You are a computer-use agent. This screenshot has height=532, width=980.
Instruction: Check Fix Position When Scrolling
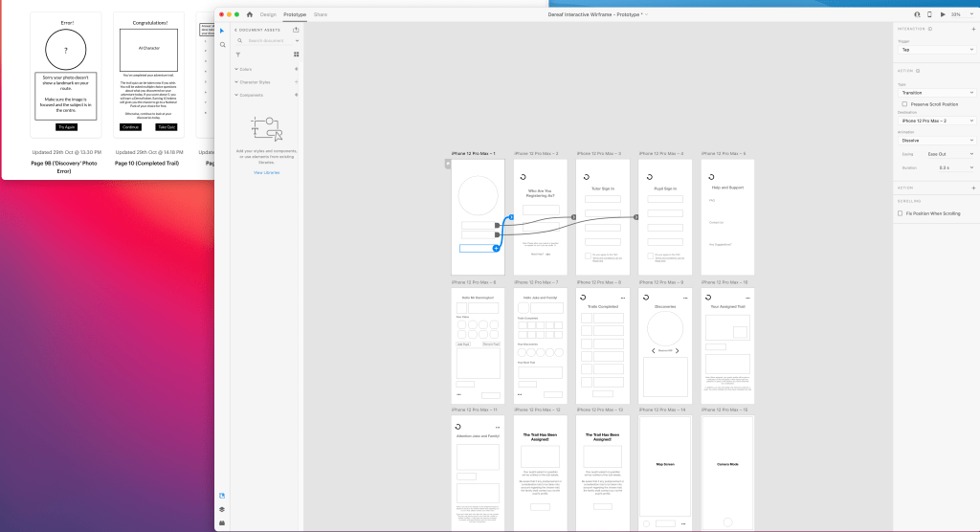click(900, 213)
